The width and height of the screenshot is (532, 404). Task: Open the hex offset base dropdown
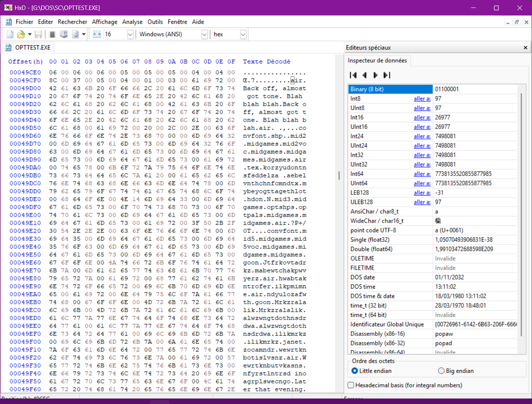243,34
